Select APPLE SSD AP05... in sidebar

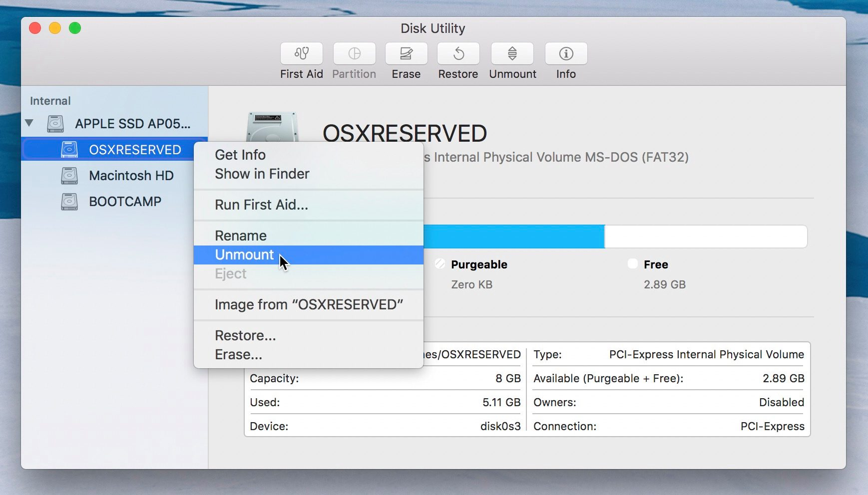[x=133, y=124]
